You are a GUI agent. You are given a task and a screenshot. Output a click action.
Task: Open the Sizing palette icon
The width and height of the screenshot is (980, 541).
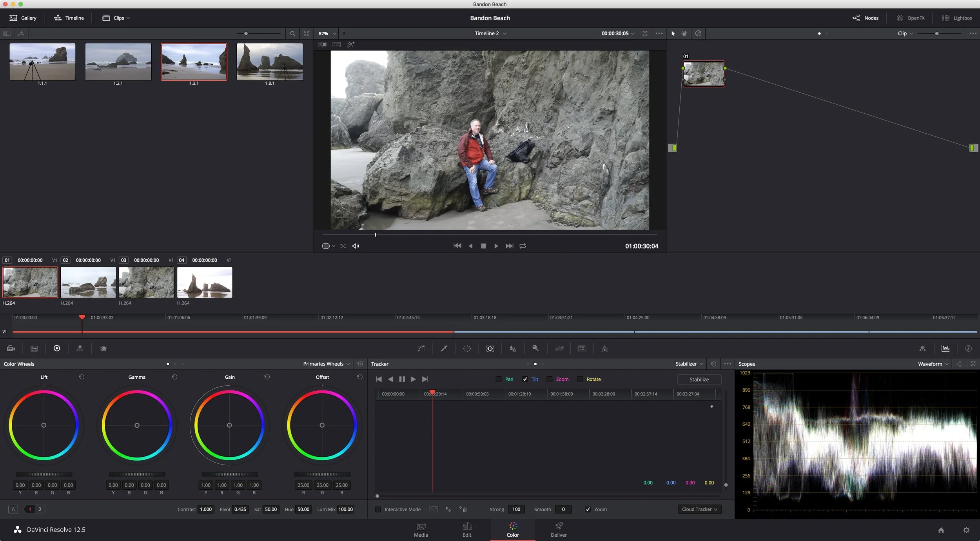click(x=559, y=349)
